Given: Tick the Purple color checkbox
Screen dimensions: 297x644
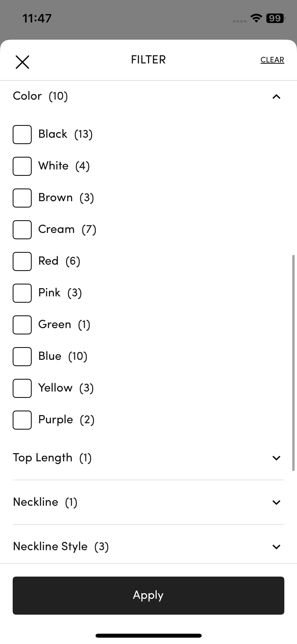Looking at the screenshot, I should 22,420.
